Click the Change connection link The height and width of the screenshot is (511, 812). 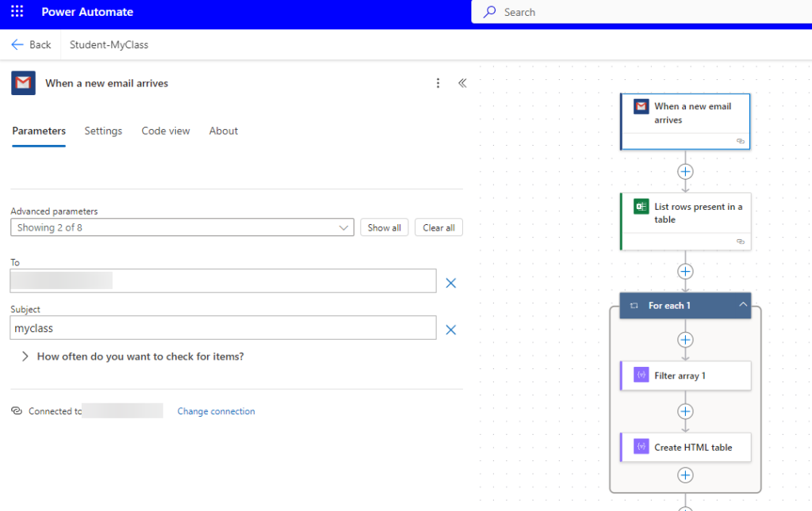[216, 411]
